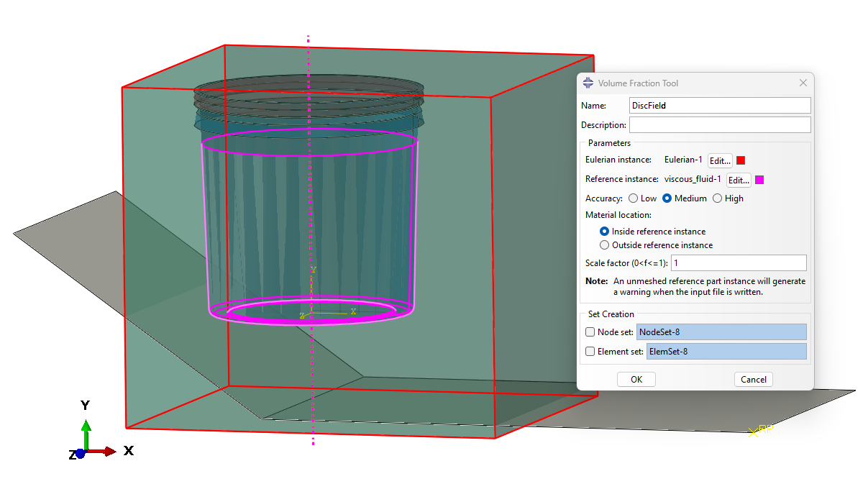868x489 pixels.
Task: Tick the Element set checkbox
Action: (x=590, y=352)
